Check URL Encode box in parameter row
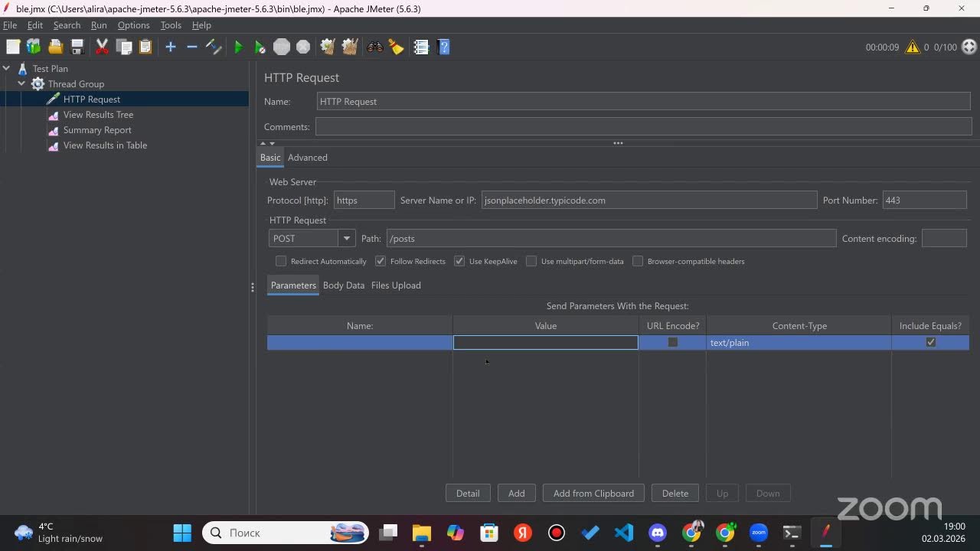Image resolution: width=980 pixels, height=551 pixels. pyautogui.click(x=673, y=342)
